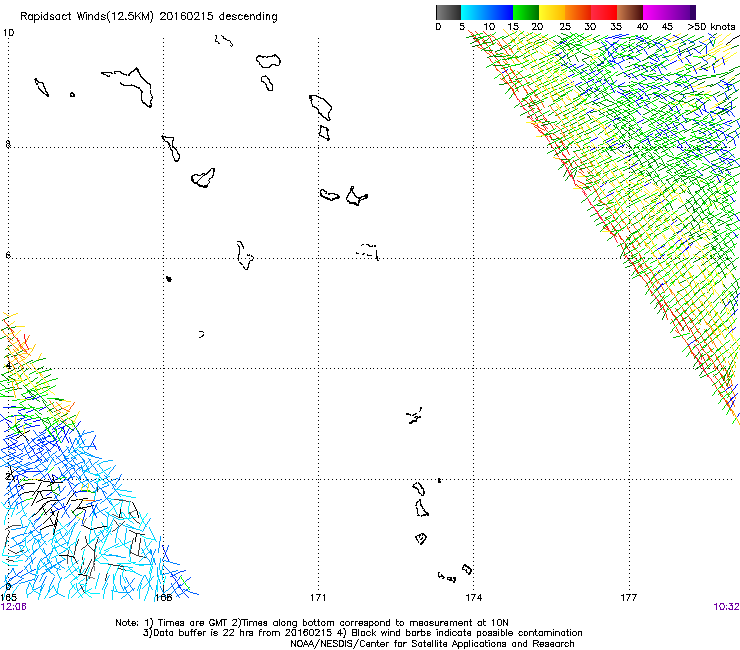Click the note line "3)Data buffer is 22 hrs"

[x=362, y=633]
